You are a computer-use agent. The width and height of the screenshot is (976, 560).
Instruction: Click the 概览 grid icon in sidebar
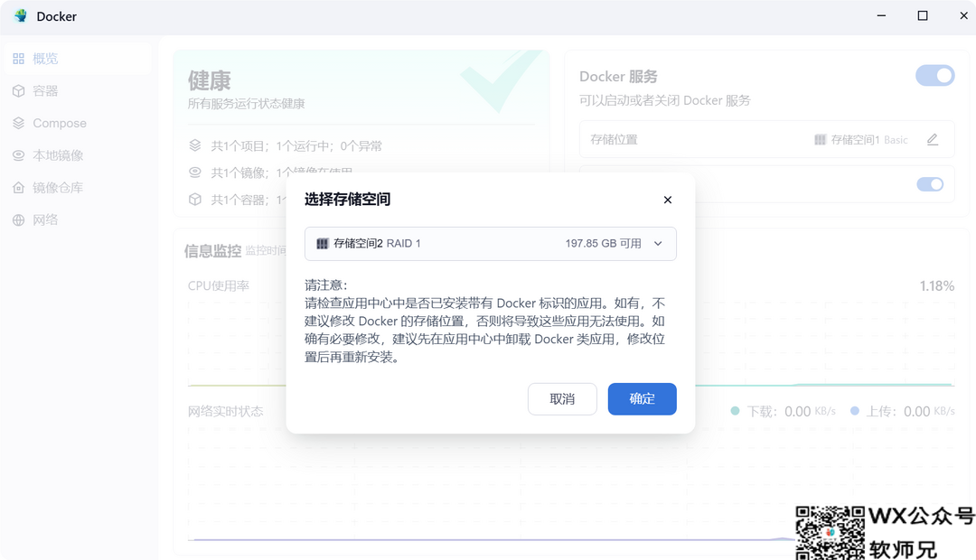click(19, 59)
